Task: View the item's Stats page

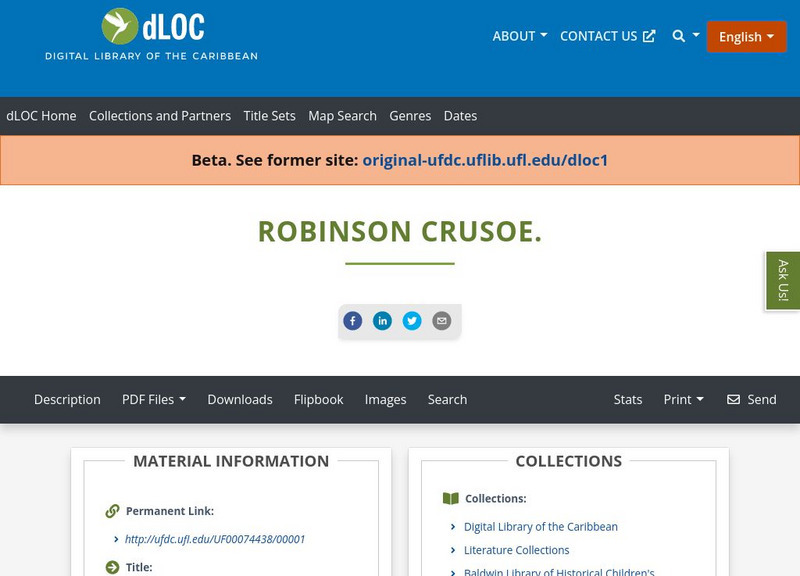Action: coord(628,399)
